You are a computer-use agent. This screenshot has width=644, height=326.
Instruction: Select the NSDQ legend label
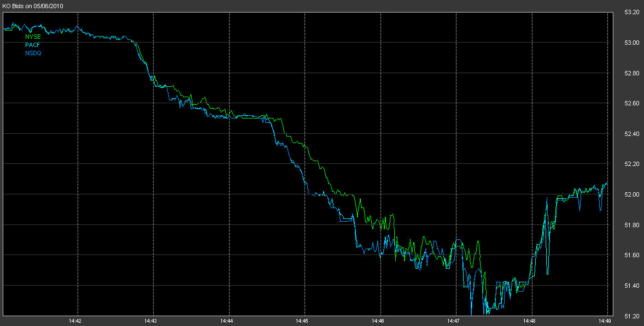pyautogui.click(x=33, y=54)
